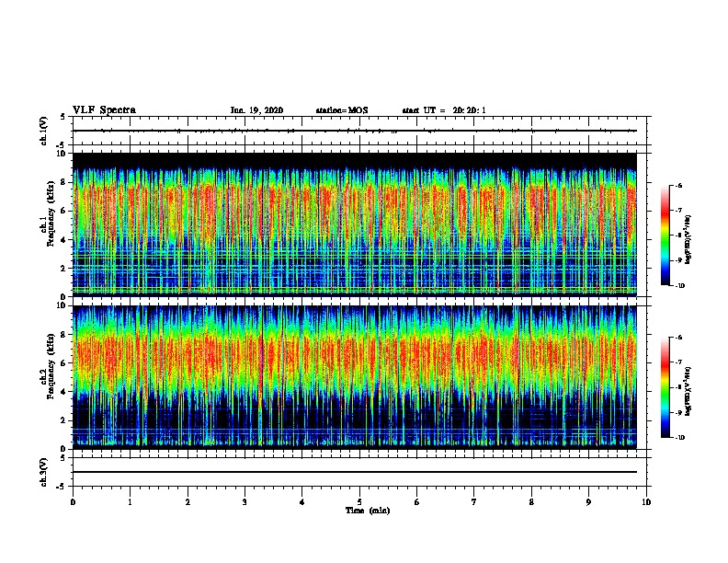Click time axis tick label "1"
The width and height of the screenshot is (728, 563).
[130, 502]
